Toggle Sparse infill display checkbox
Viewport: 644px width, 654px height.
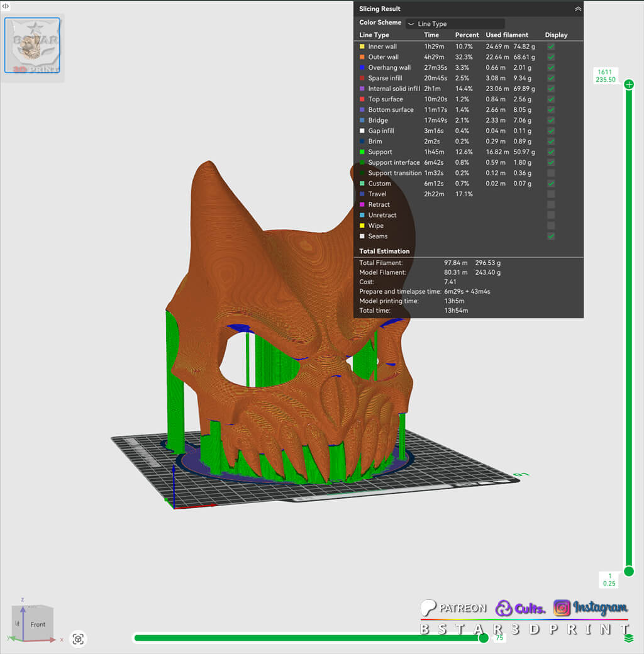coord(551,78)
